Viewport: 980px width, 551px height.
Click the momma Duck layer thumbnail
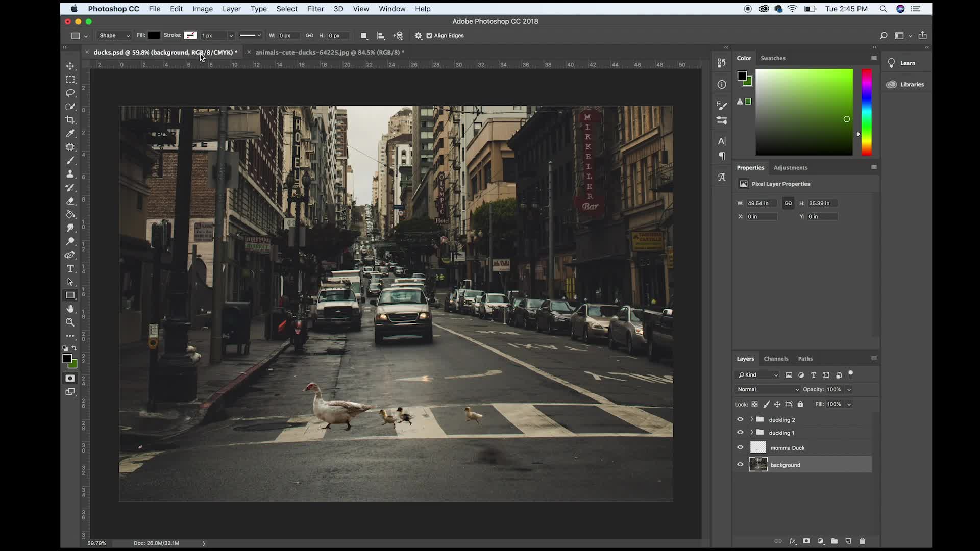(x=758, y=447)
